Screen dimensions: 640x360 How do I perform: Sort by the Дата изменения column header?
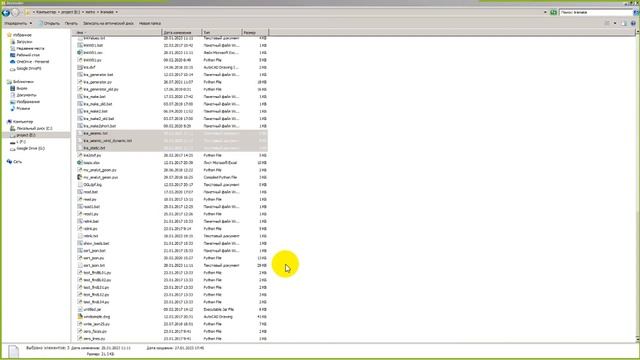click(182, 32)
